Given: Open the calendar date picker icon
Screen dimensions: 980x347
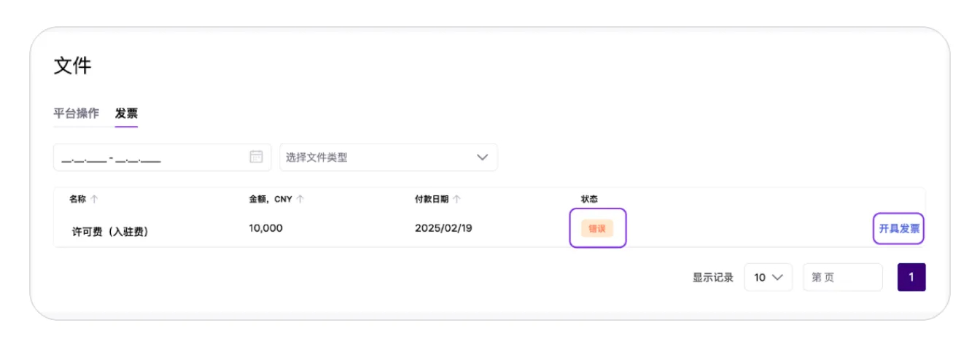Looking at the screenshot, I should [256, 157].
